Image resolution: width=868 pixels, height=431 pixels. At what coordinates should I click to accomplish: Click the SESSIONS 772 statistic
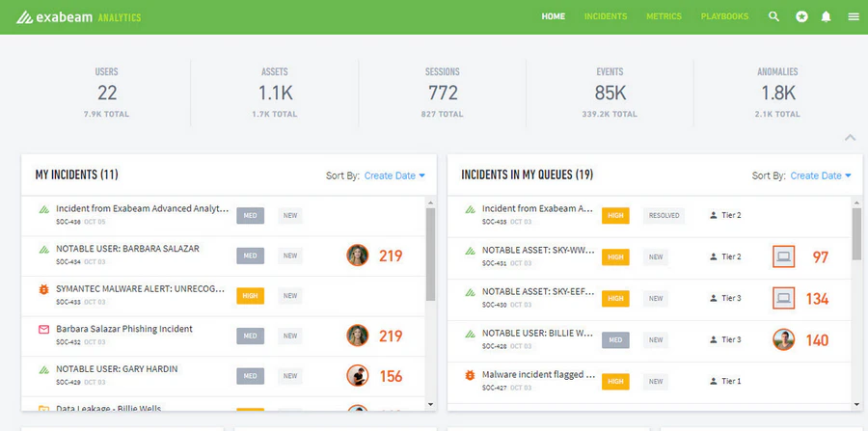coord(443,93)
